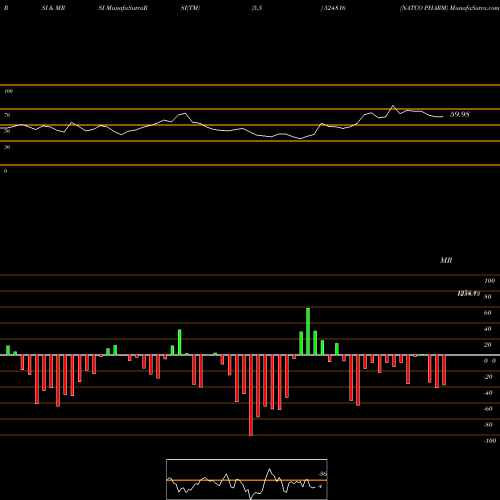Click the 50 level label on RSI axis
Screen dimensions: 500x500
pyautogui.click(x=7, y=131)
